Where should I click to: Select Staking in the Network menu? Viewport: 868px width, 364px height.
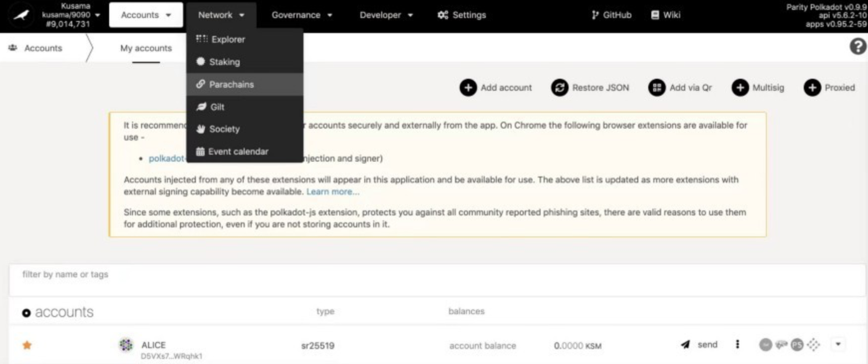click(245, 62)
